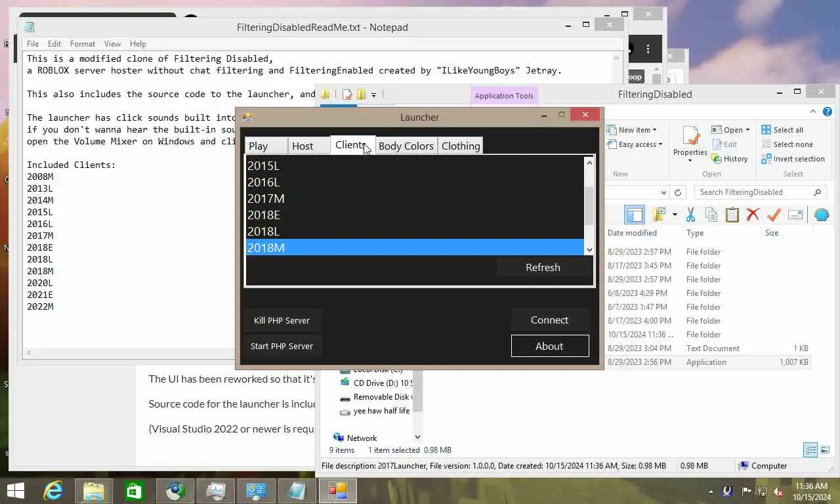Open Notepad's Format menu
Image resolution: width=840 pixels, height=504 pixels.
[x=83, y=44]
